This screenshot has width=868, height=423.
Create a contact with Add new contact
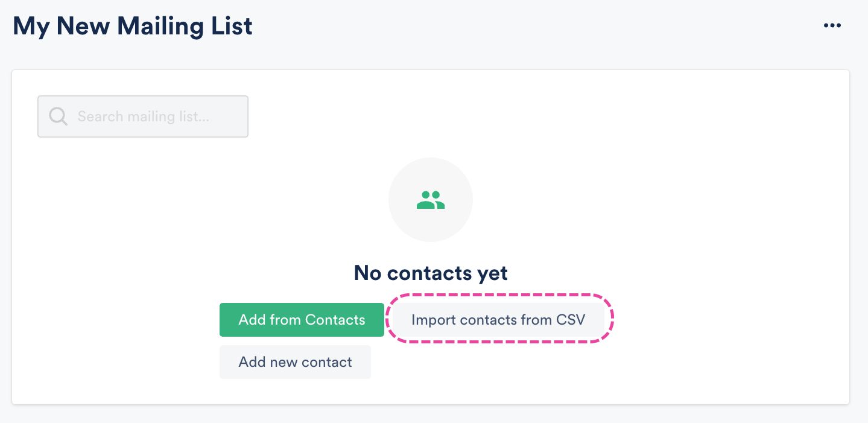point(295,362)
